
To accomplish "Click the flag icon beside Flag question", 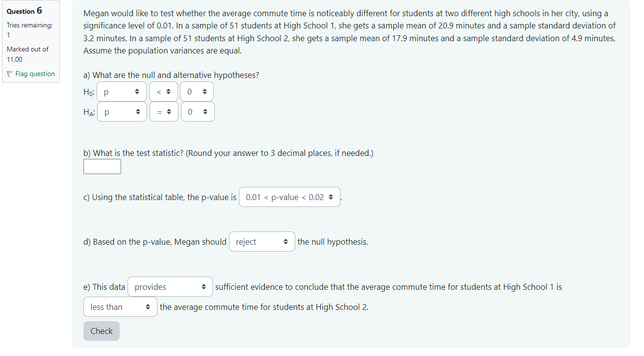I will click(9, 74).
